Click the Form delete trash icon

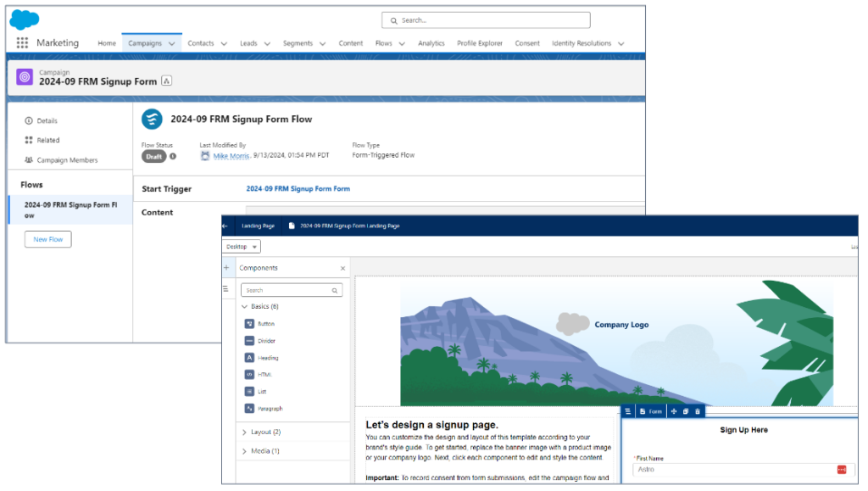coord(698,411)
